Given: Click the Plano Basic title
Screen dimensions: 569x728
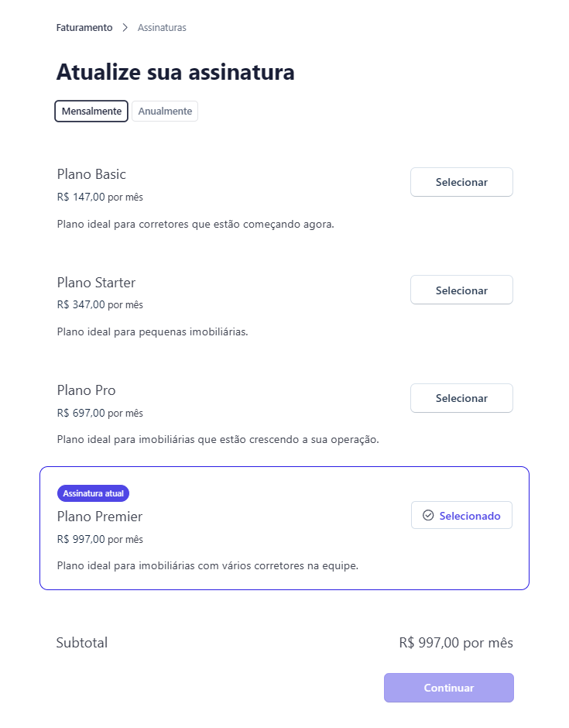Looking at the screenshot, I should [x=91, y=174].
